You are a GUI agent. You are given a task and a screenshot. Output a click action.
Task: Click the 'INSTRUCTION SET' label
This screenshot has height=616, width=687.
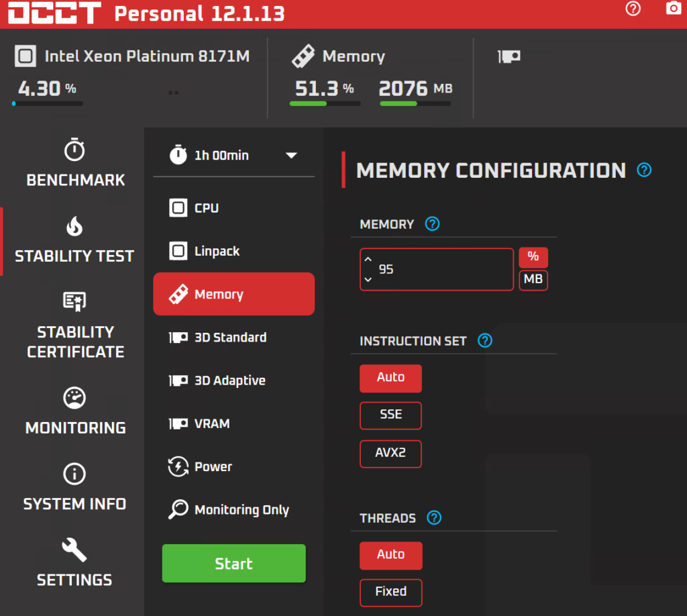pyautogui.click(x=413, y=341)
